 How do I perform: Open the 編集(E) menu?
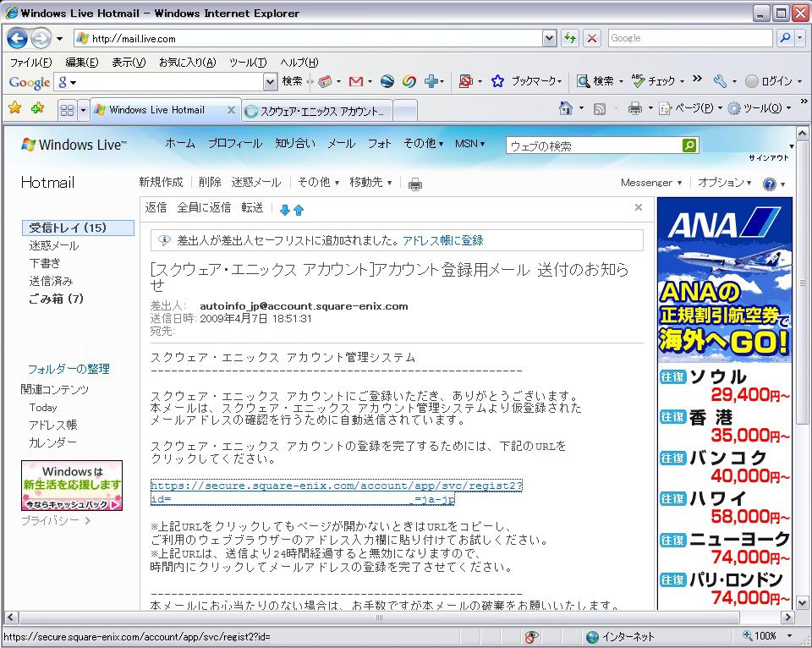pos(82,62)
